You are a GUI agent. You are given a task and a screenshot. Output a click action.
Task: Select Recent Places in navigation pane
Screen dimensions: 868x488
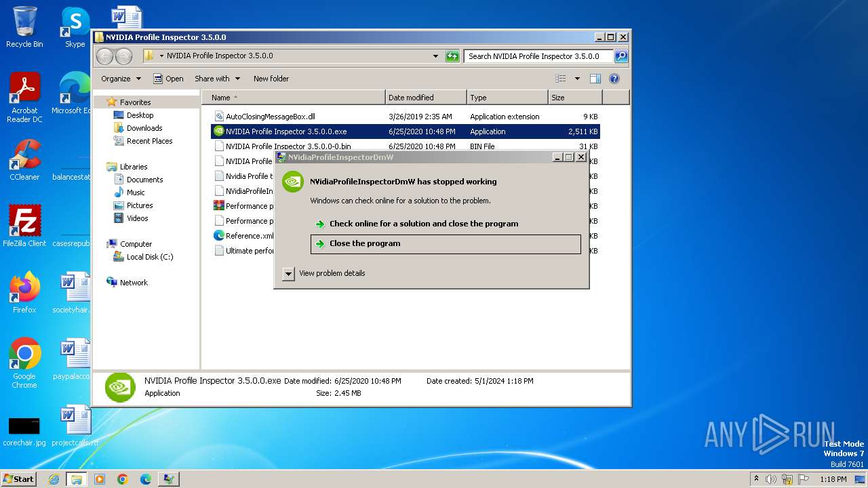click(x=149, y=141)
